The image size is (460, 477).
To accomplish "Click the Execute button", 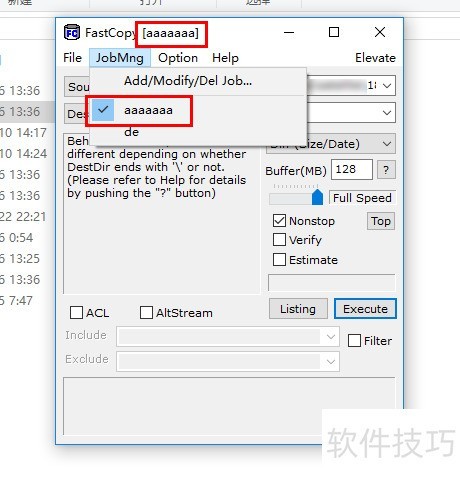I will click(365, 309).
